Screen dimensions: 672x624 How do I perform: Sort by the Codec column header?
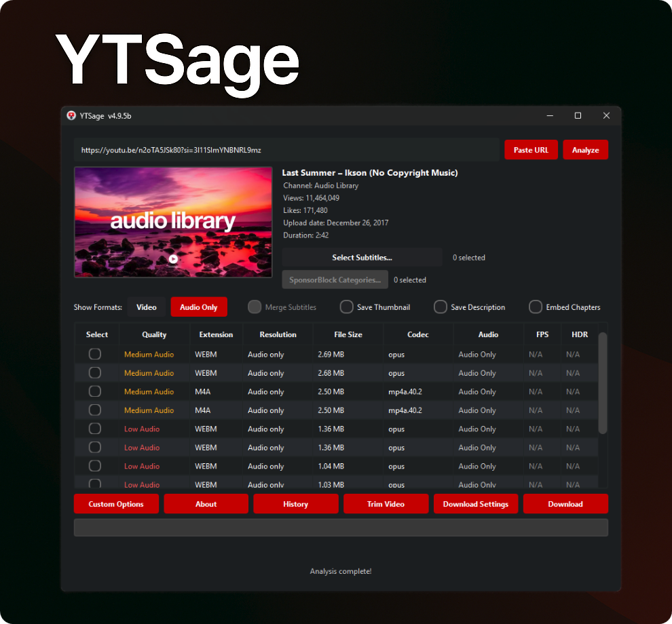point(418,334)
